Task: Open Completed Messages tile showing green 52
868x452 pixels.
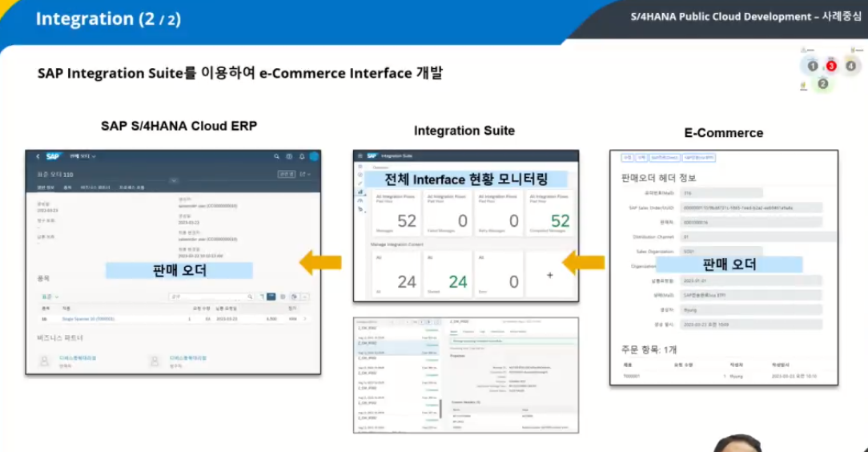Action: [x=549, y=214]
